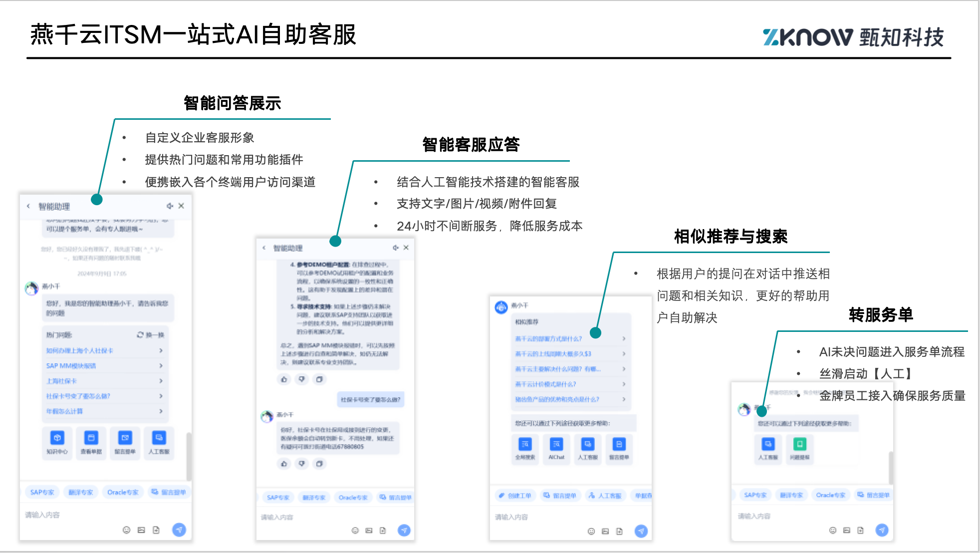Toggle thumbs-down under the 社保卡 reply
980x553 pixels.
pos(302,464)
